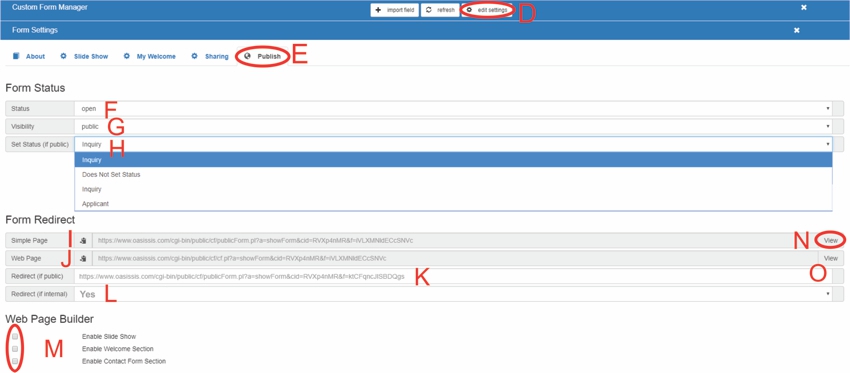Click the import field button

(x=395, y=10)
